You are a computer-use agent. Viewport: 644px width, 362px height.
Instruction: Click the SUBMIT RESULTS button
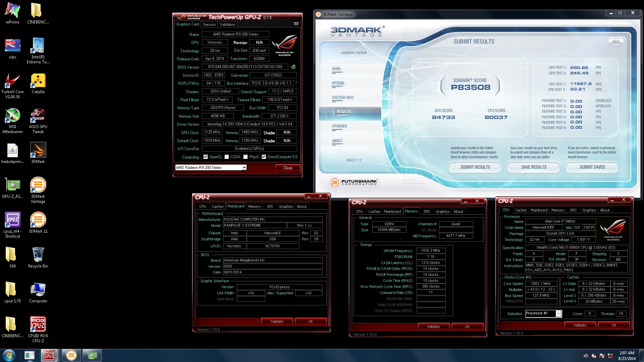point(475,167)
